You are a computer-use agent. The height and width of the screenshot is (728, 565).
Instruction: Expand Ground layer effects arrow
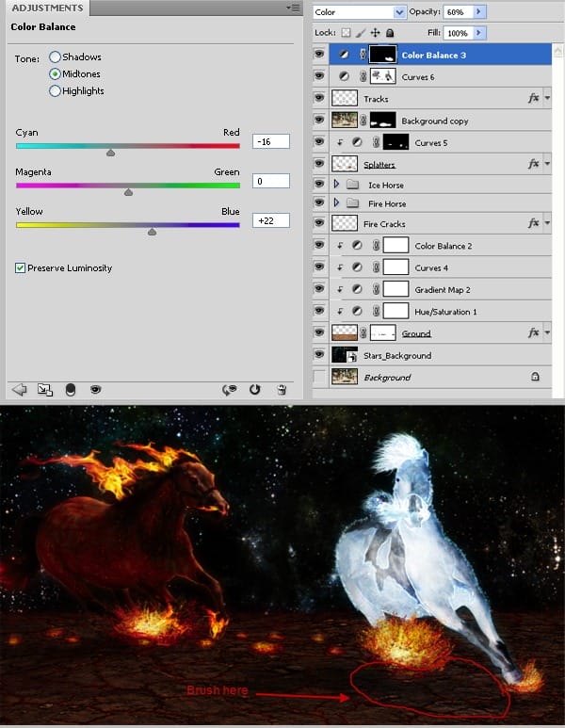pyautogui.click(x=547, y=332)
